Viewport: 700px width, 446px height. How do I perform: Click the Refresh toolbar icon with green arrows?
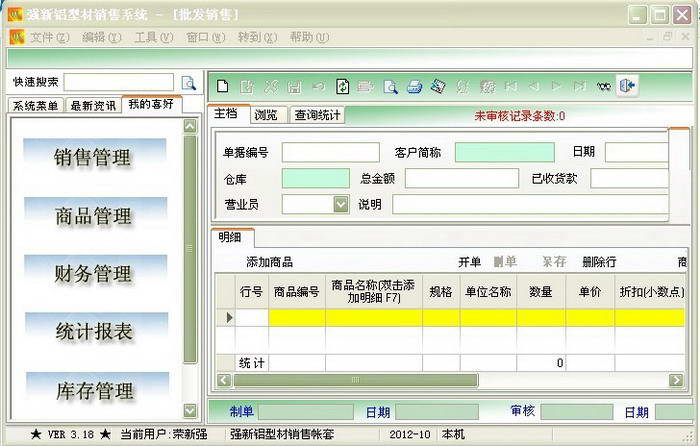pos(342,86)
